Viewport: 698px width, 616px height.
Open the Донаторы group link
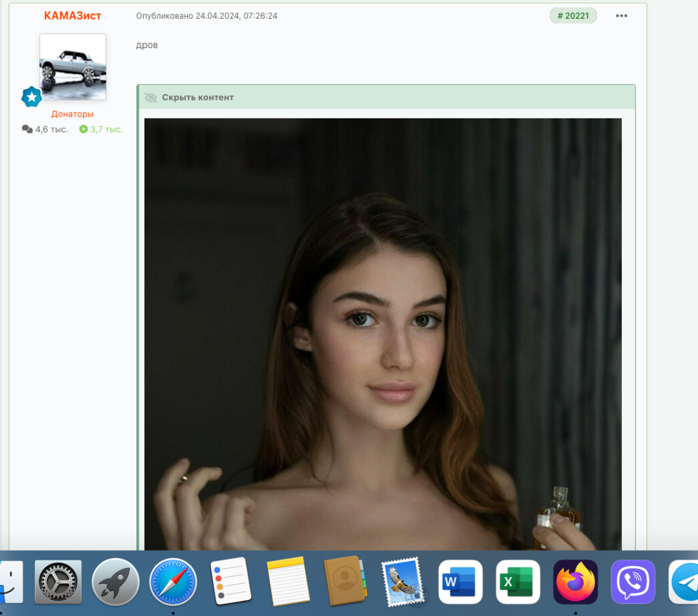point(72,114)
